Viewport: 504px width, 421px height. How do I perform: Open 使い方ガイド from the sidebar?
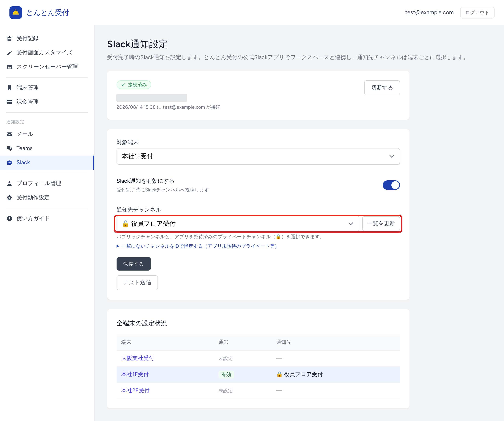47,218
